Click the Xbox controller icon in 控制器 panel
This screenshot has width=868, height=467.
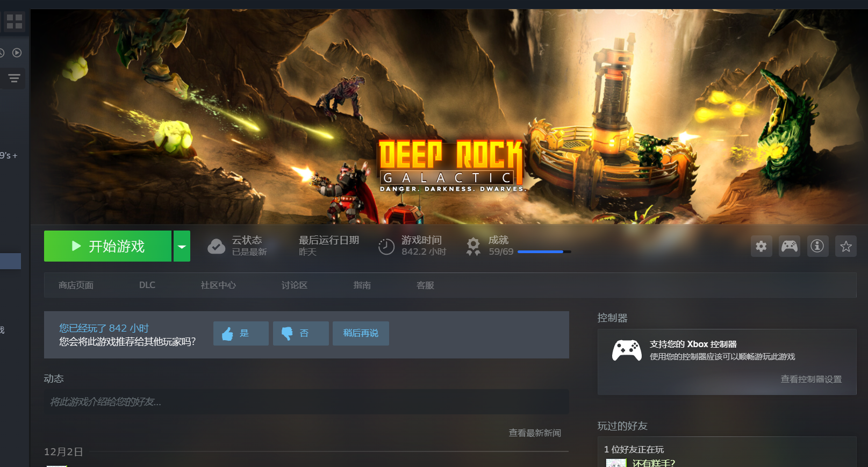coord(627,350)
